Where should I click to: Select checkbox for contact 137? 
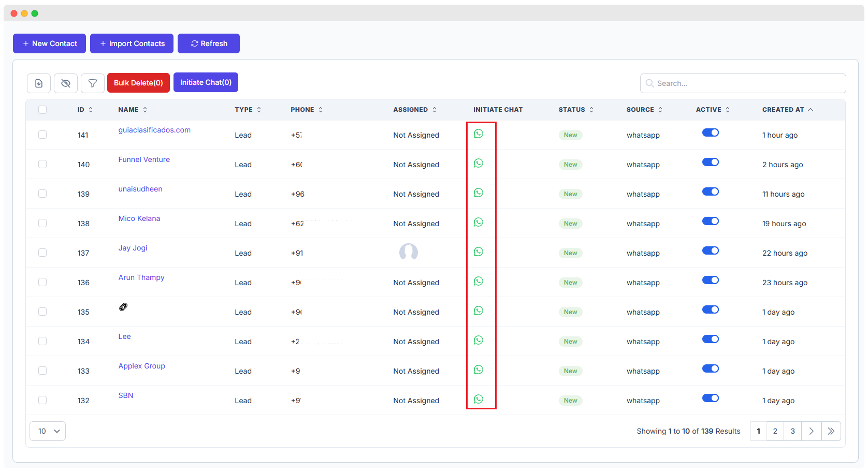42,253
